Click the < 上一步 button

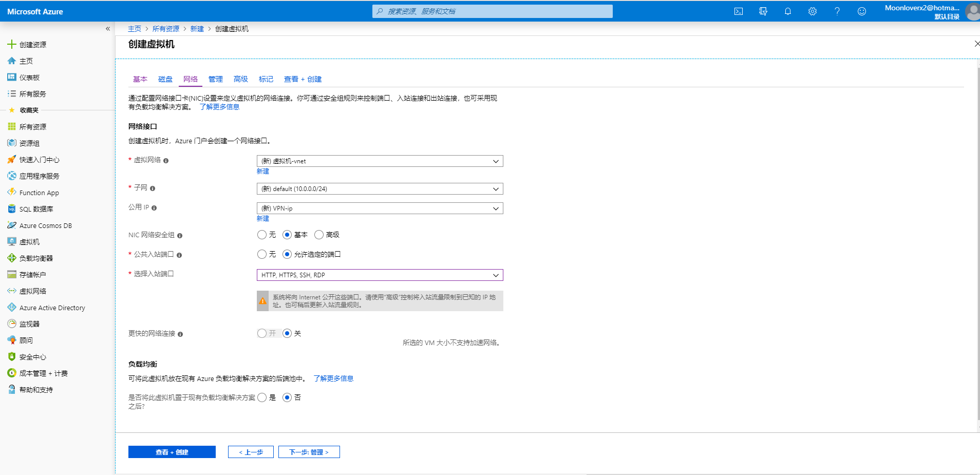(x=251, y=452)
